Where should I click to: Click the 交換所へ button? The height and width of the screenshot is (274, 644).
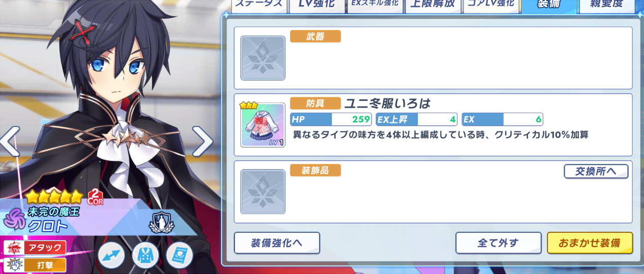(596, 172)
